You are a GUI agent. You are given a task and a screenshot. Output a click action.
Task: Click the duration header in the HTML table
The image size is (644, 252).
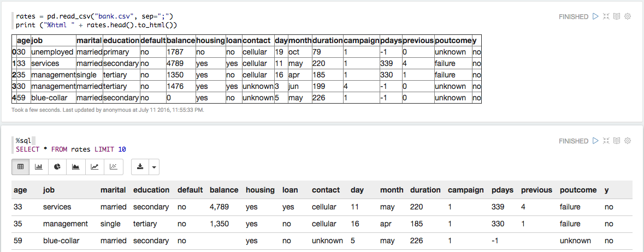327,40
